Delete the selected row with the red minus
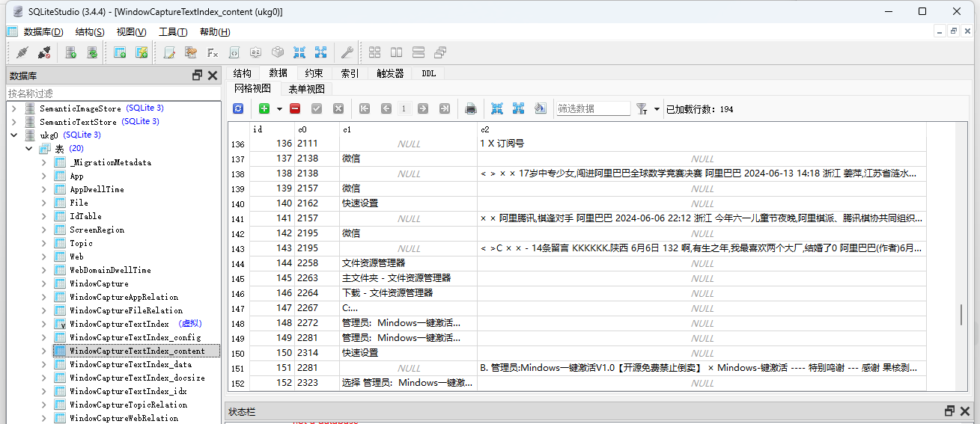This screenshot has width=980, height=424. click(295, 108)
